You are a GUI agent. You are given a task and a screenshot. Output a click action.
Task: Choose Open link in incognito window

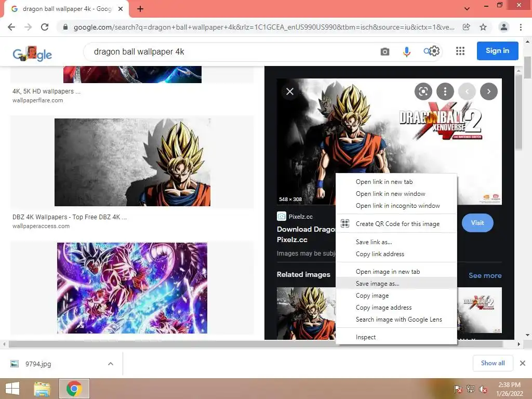[x=396, y=206]
